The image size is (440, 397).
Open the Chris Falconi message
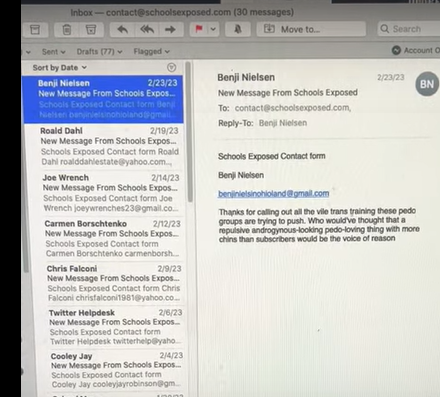click(x=113, y=283)
